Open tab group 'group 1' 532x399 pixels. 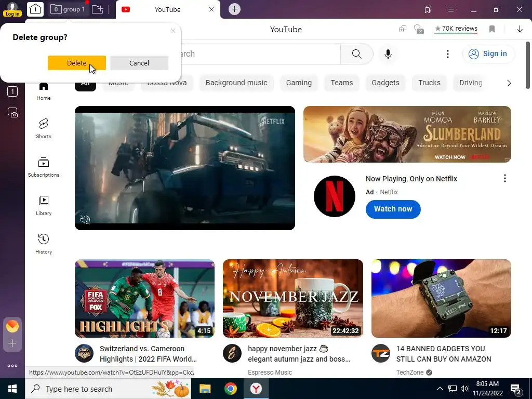[x=68, y=9]
